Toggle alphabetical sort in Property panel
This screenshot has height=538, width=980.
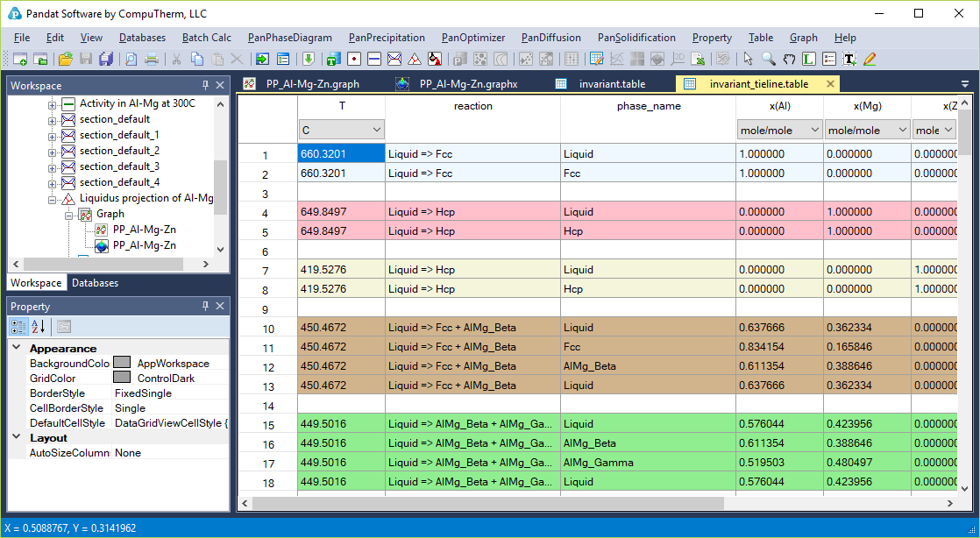[x=39, y=327]
